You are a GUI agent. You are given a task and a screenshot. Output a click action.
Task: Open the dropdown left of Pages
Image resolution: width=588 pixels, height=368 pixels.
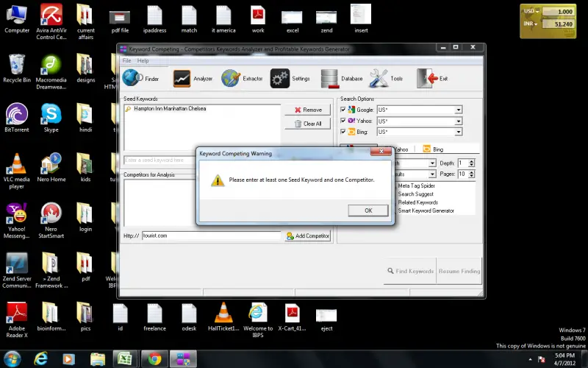coord(432,174)
